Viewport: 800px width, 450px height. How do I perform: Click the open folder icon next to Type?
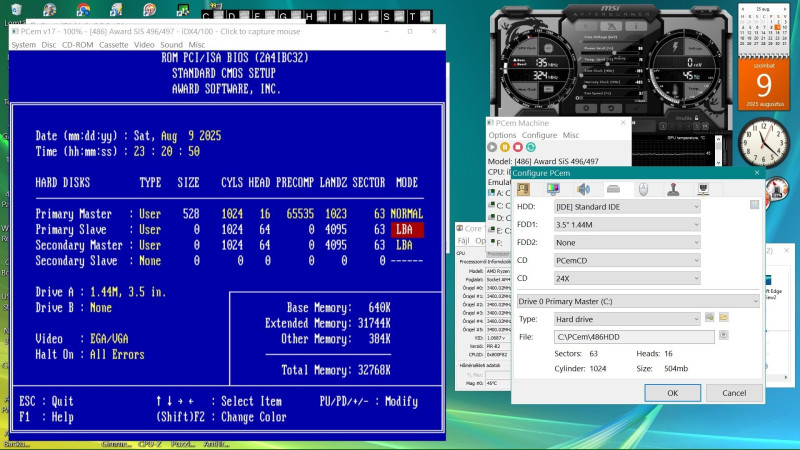[723, 317]
